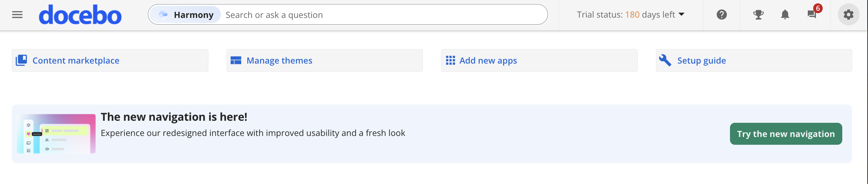Open the Setup guide
This screenshot has height=184, width=868.
pos(701,61)
